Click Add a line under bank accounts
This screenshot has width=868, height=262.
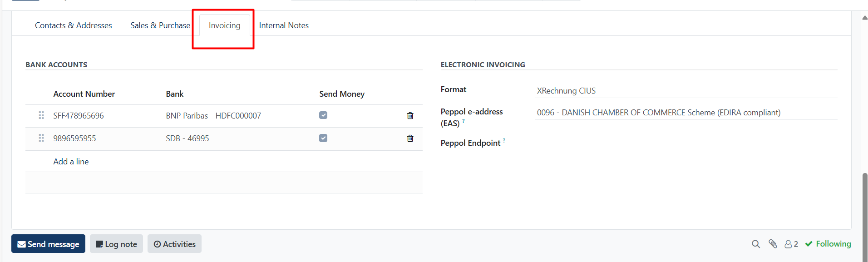click(71, 162)
